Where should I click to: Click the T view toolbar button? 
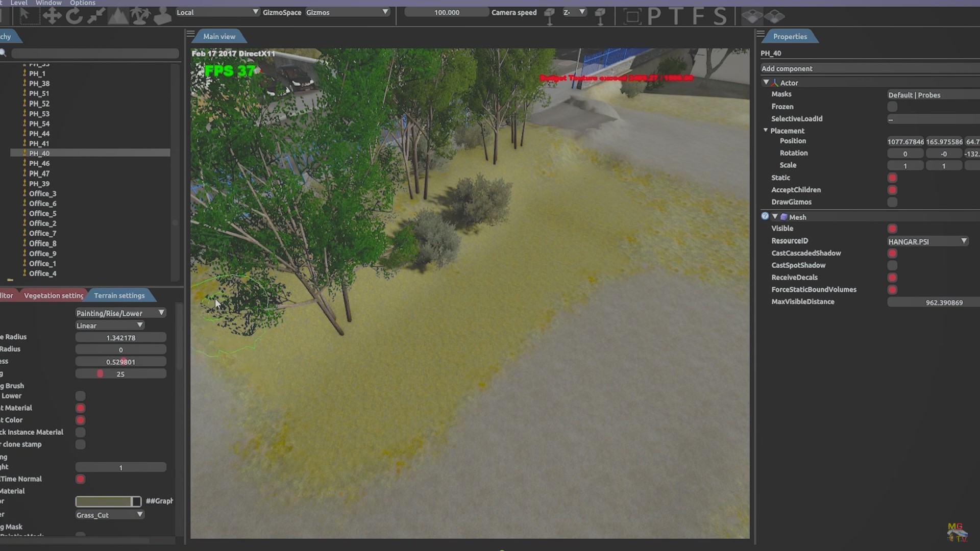pyautogui.click(x=676, y=16)
